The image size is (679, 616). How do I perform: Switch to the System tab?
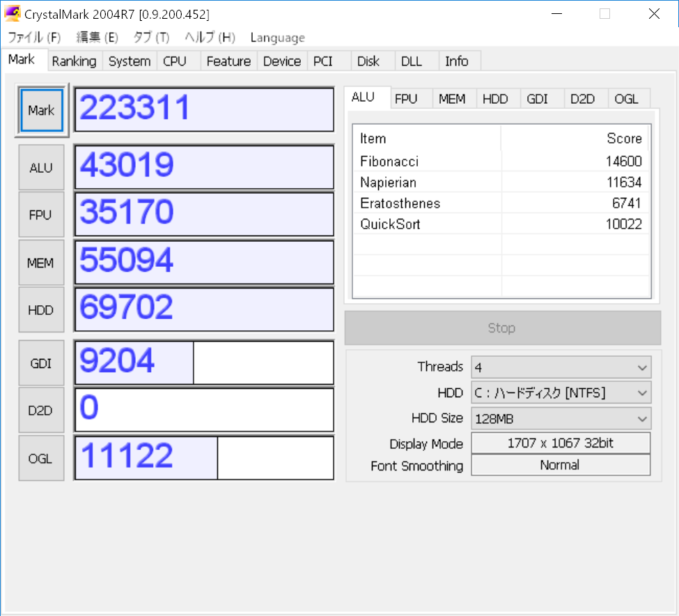coord(130,61)
